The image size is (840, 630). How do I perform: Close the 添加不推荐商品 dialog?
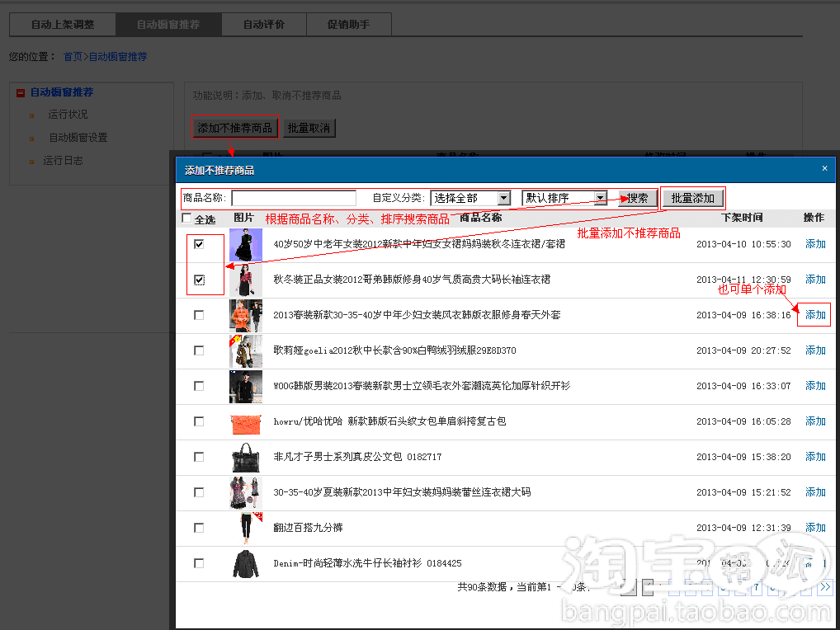click(824, 168)
